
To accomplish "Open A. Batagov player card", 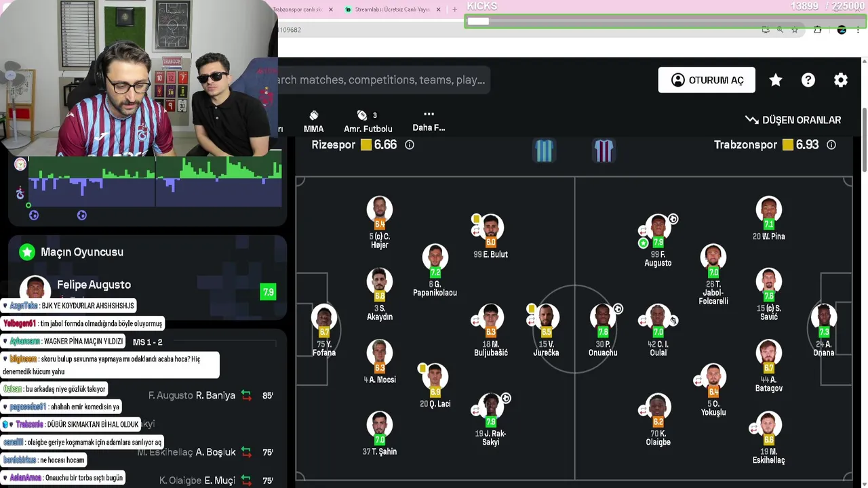I will point(769,366).
